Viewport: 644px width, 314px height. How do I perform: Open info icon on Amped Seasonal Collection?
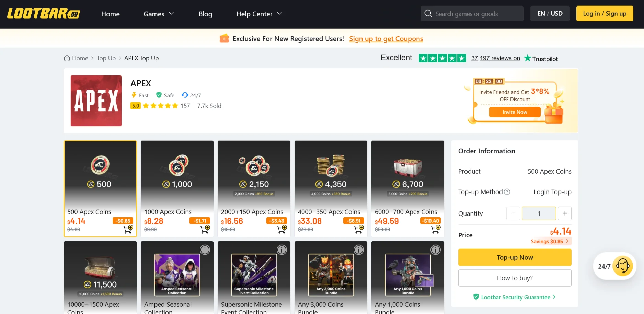click(205, 250)
